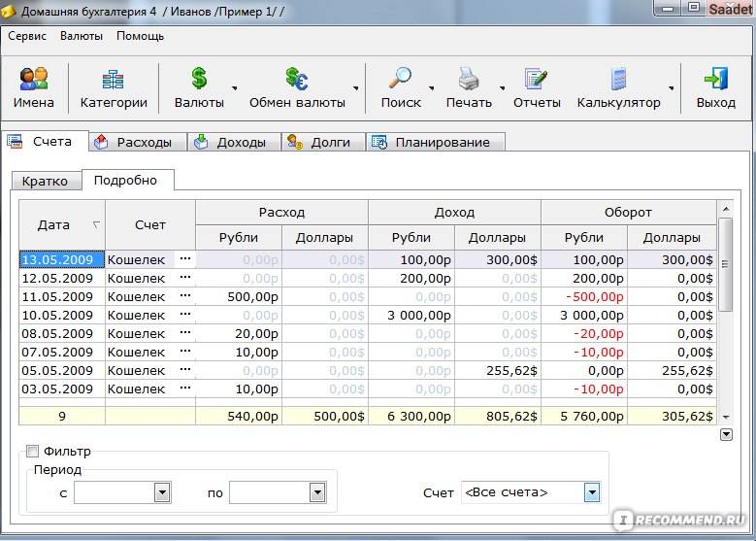
Task: Switch to the Доходы tab
Action: coord(234,143)
